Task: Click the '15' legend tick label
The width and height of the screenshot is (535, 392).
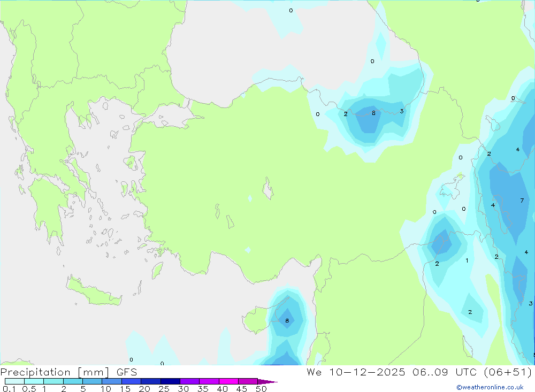Action: (125, 389)
